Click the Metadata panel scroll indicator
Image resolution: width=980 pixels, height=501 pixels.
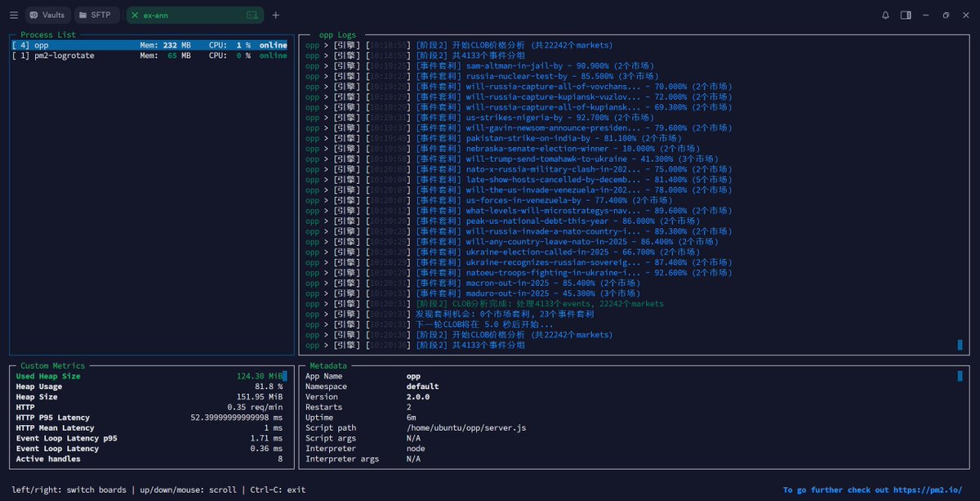point(960,376)
